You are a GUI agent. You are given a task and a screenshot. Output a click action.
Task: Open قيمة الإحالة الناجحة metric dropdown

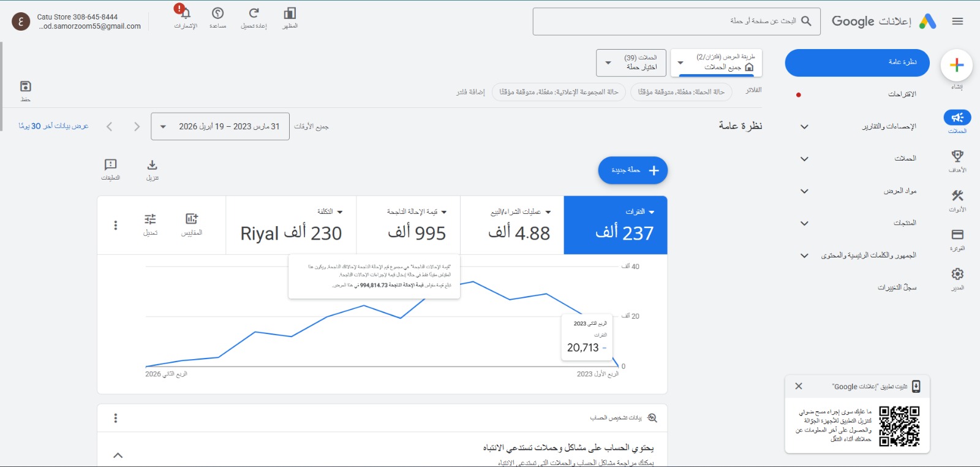pos(417,212)
